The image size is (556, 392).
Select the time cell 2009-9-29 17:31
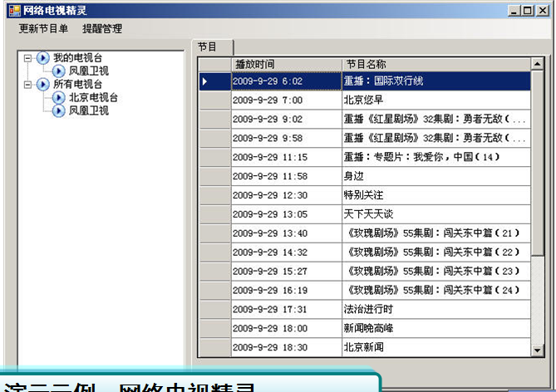tap(287, 310)
